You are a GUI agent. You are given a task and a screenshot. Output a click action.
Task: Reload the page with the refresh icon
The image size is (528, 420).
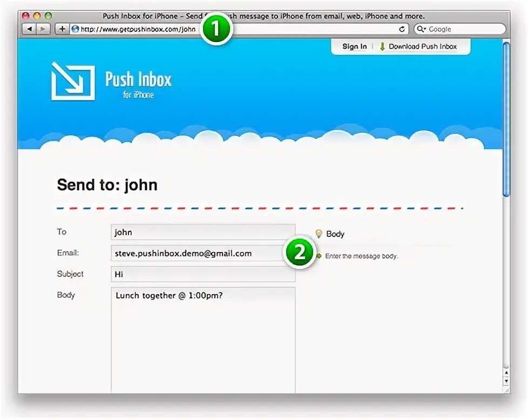tap(402, 29)
